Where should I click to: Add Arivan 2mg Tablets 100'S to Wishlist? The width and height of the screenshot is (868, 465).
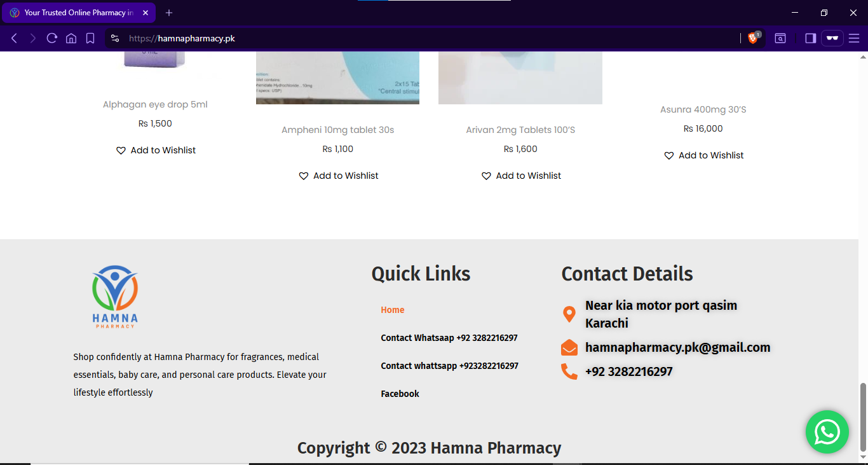(x=521, y=176)
